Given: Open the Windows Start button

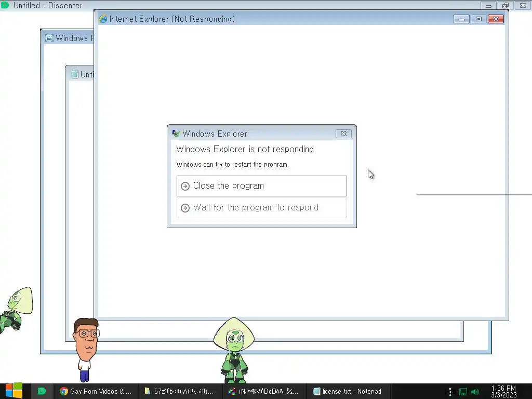Looking at the screenshot, I should click(x=14, y=391).
